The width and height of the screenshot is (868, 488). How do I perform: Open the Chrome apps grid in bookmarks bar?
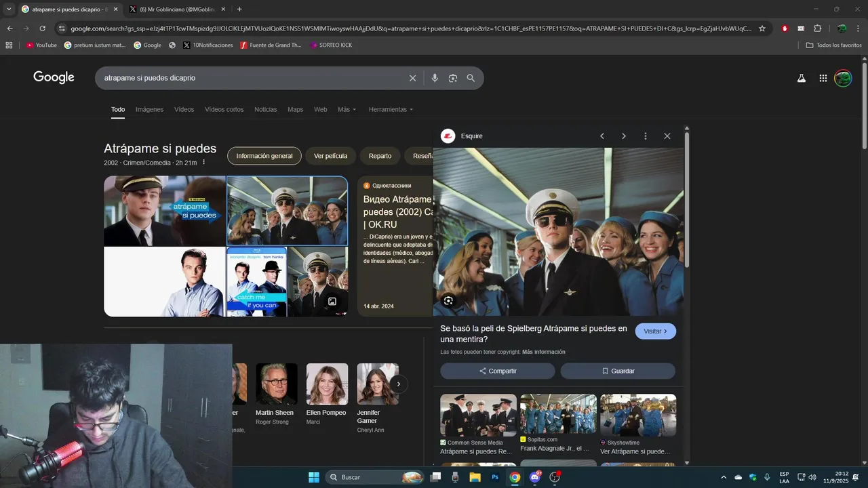click(x=9, y=45)
